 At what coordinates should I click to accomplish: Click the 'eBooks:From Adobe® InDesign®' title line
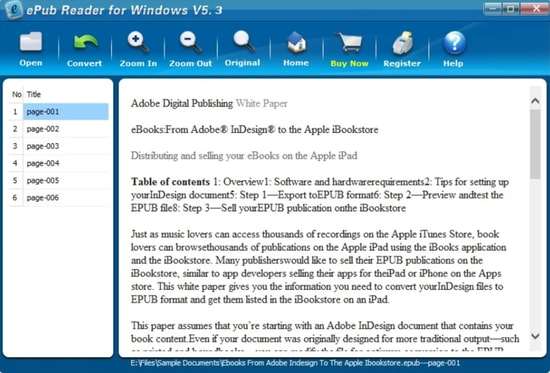[254, 129]
